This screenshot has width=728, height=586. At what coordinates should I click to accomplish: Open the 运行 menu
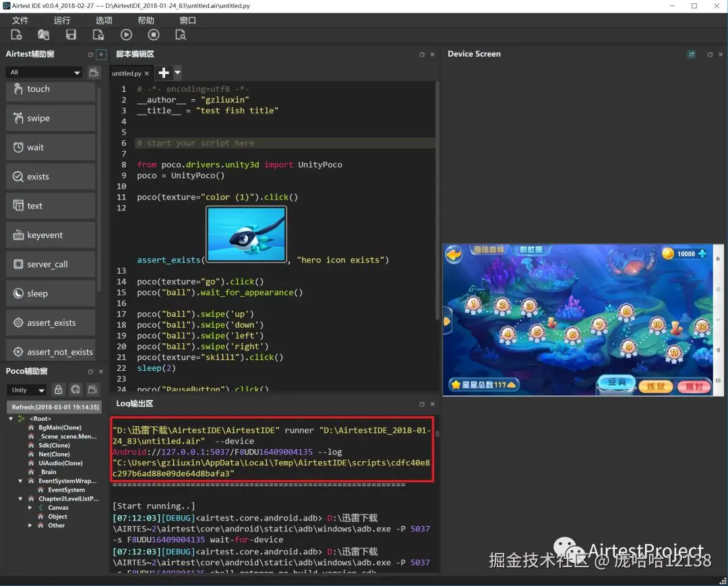click(x=62, y=20)
